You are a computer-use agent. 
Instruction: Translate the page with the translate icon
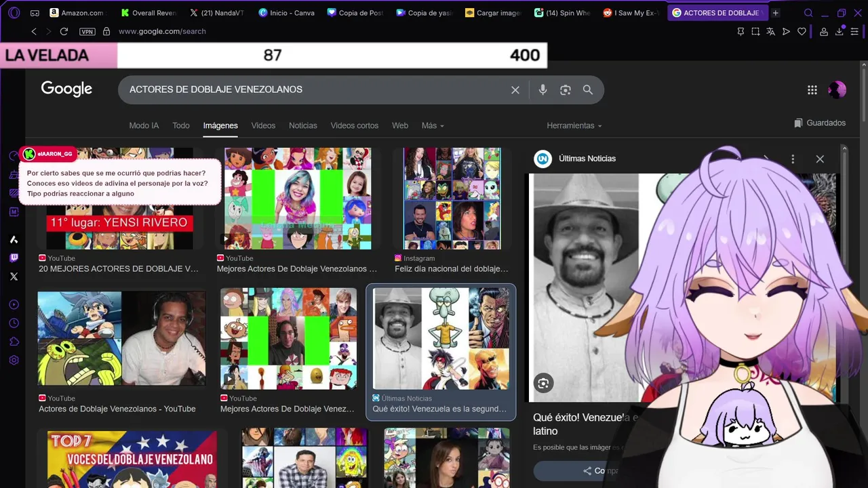click(771, 31)
